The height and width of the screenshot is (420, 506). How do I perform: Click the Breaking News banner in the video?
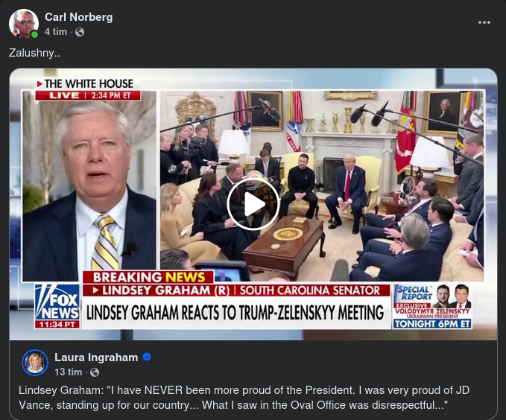click(148, 277)
